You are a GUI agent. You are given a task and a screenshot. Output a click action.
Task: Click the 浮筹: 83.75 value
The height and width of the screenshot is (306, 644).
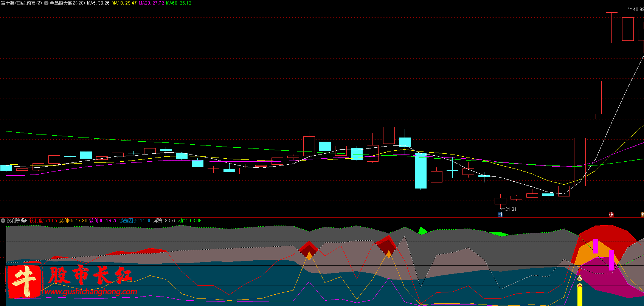tap(165, 221)
